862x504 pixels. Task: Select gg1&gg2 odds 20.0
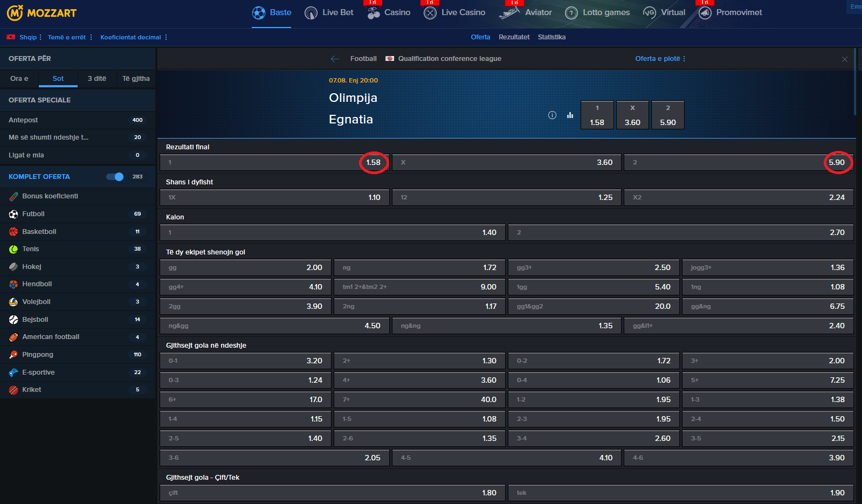(594, 306)
